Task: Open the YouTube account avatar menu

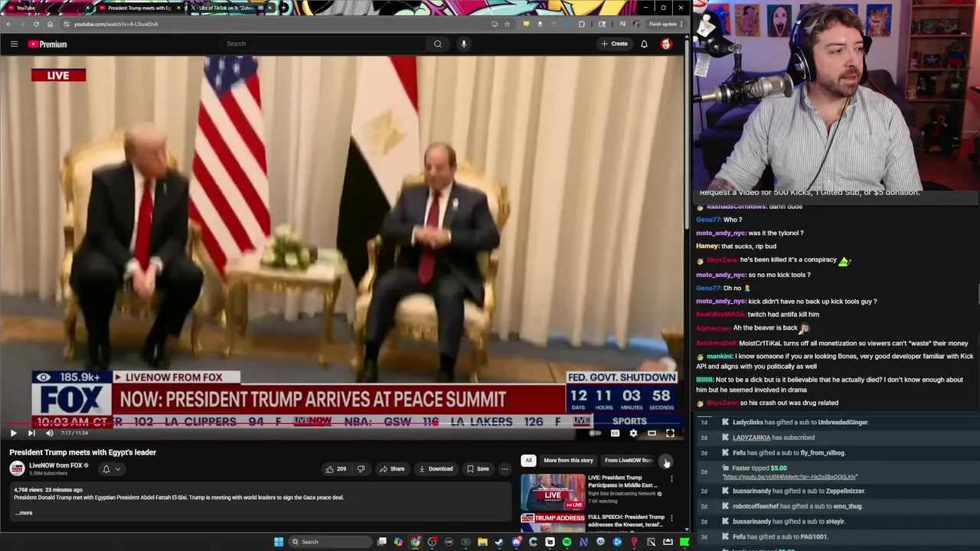Action: coord(666,44)
